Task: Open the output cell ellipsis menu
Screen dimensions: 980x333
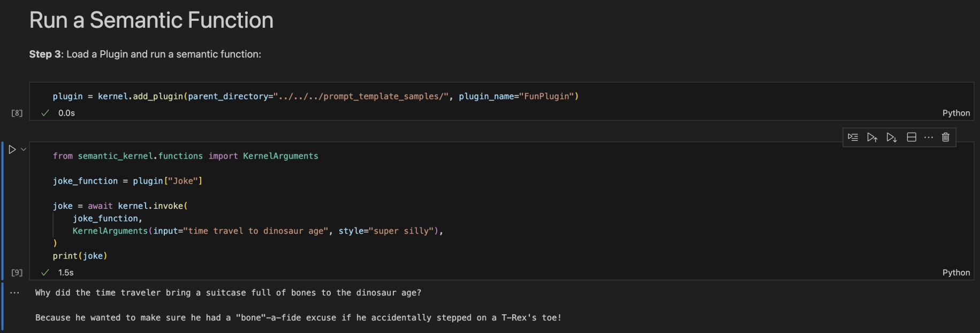Action: click(x=14, y=293)
